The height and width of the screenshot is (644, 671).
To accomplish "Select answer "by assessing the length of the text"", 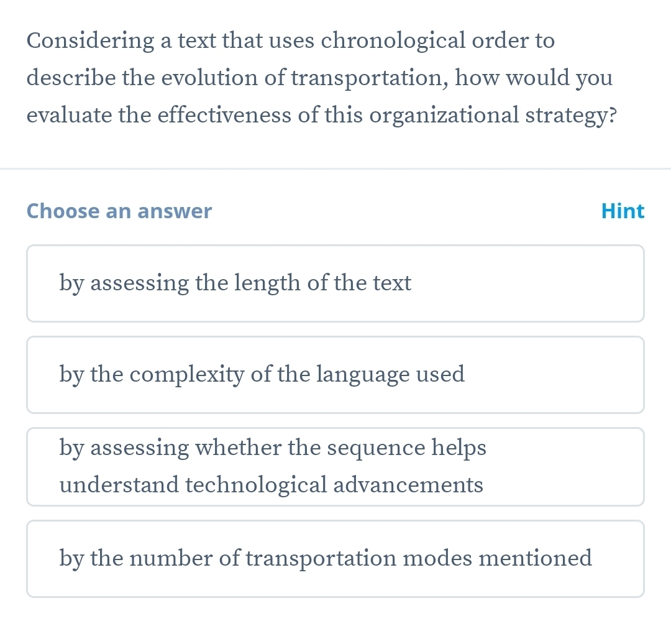I will 335,283.
